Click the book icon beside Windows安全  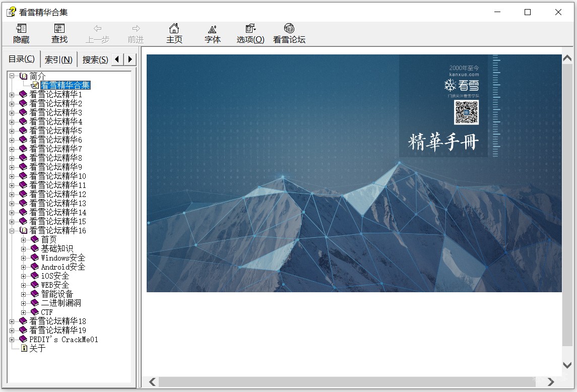coord(35,257)
